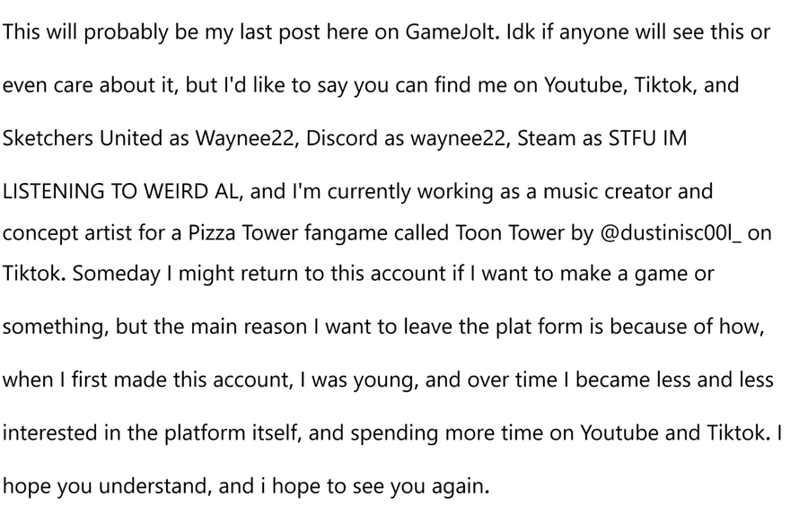This screenshot has width=808, height=532.
Task: Click the word Idk
Action: [521, 32]
